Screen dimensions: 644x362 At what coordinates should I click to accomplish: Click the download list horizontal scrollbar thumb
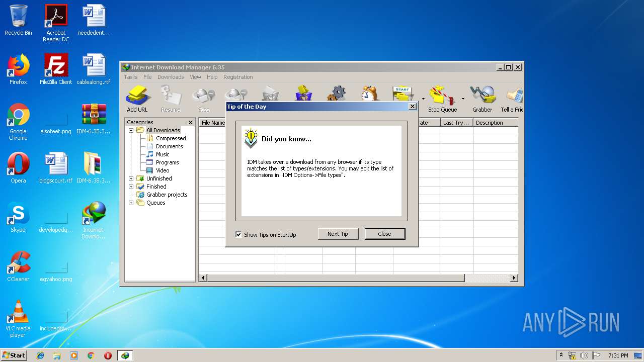tap(336, 278)
